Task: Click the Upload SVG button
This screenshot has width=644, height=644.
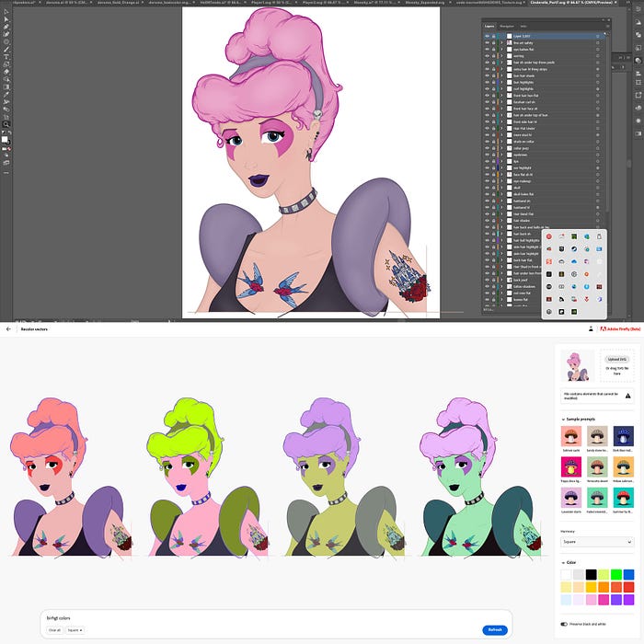Action: (617, 359)
